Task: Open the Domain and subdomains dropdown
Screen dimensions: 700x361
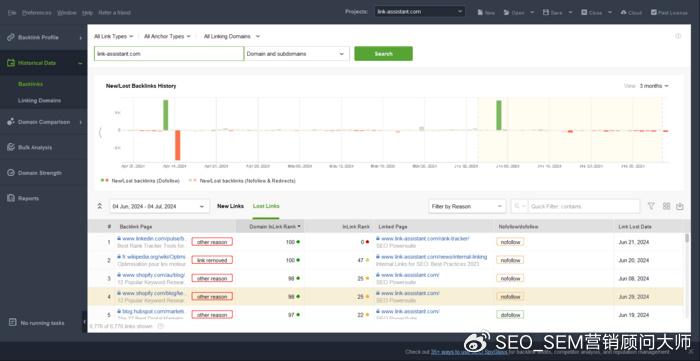Action: [x=296, y=54]
